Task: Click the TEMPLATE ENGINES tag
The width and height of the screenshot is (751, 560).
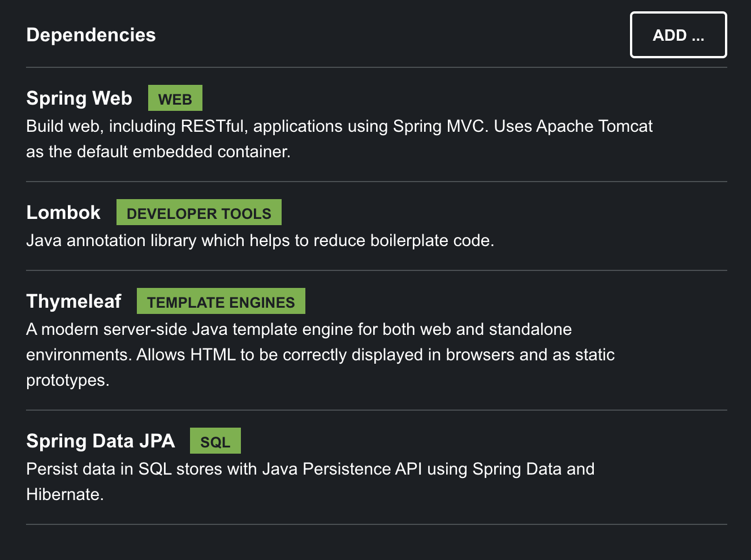Action: 221,301
